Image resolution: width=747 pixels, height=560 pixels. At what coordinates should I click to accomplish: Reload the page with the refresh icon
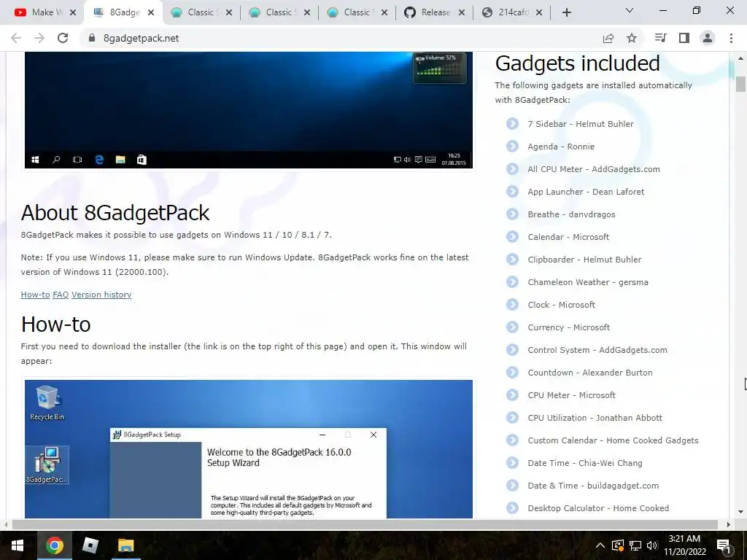pyautogui.click(x=63, y=38)
